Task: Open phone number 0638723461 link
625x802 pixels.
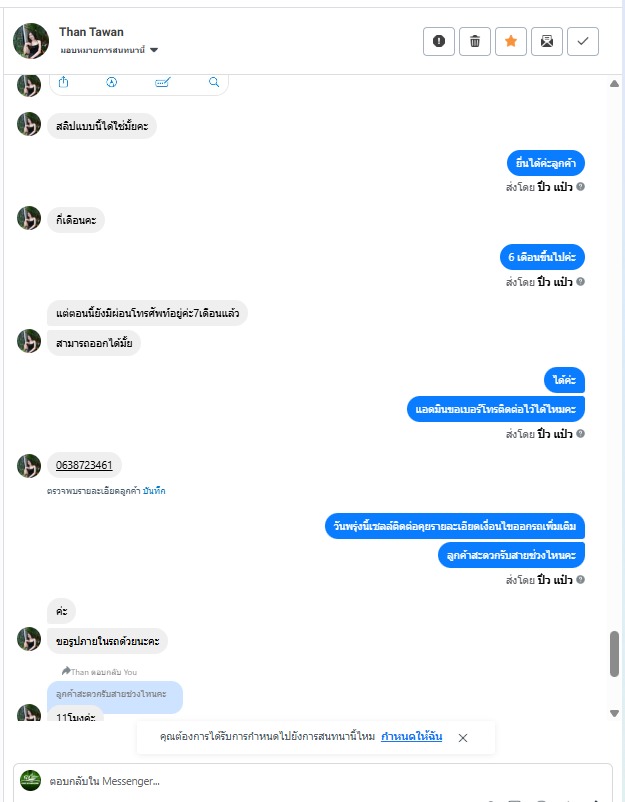Action: (84, 465)
